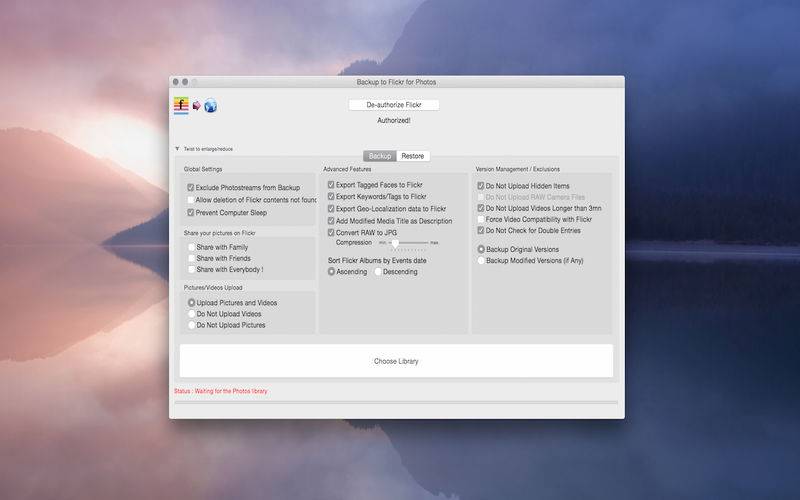Enable Force Video Compatibility with Flickr
This screenshot has width=800, height=500.
pos(481,219)
